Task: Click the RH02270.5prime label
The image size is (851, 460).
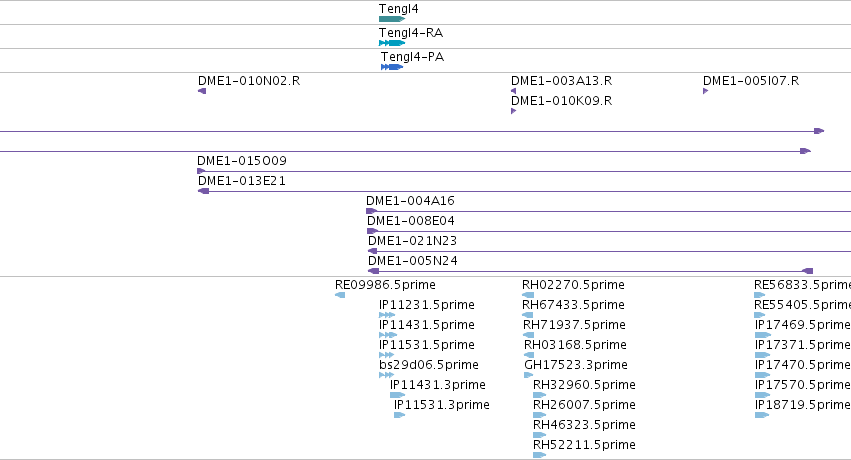Action: [573, 285]
